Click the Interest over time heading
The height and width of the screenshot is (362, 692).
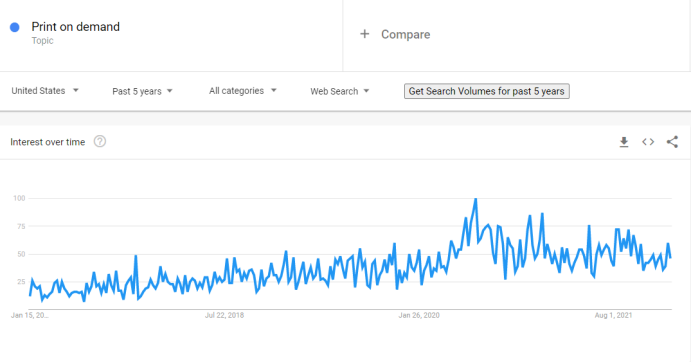click(x=48, y=142)
